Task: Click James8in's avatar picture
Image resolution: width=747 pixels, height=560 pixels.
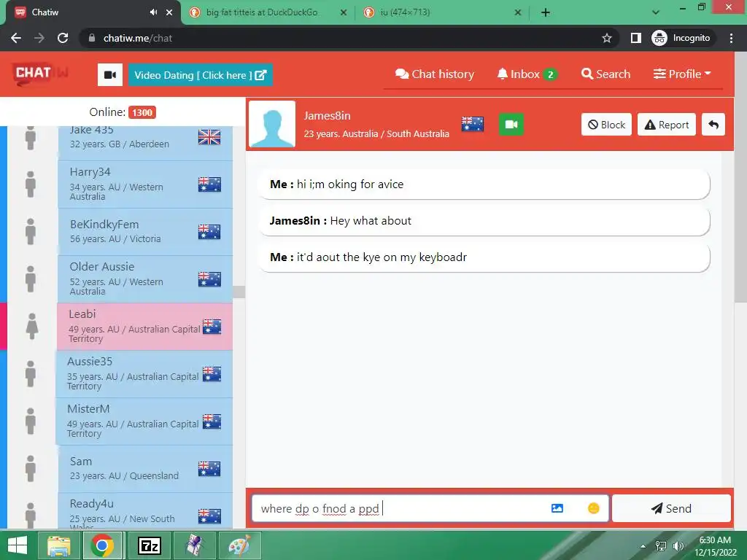Action: point(272,124)
